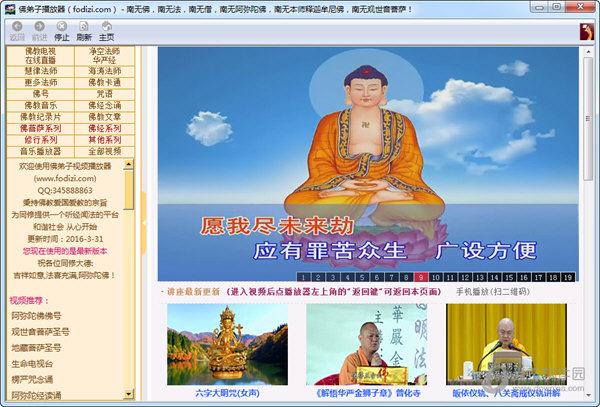Switch banner to slide 12

tap(465, 277)
